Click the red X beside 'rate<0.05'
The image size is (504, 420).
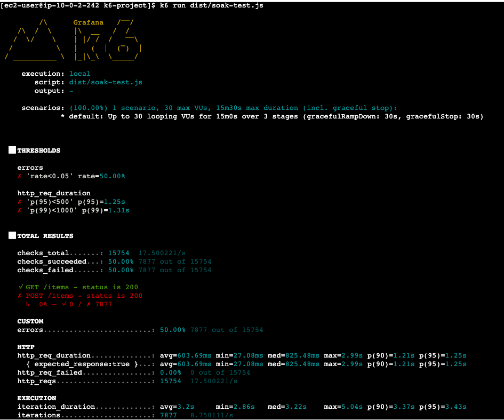[x=20, y=176]
